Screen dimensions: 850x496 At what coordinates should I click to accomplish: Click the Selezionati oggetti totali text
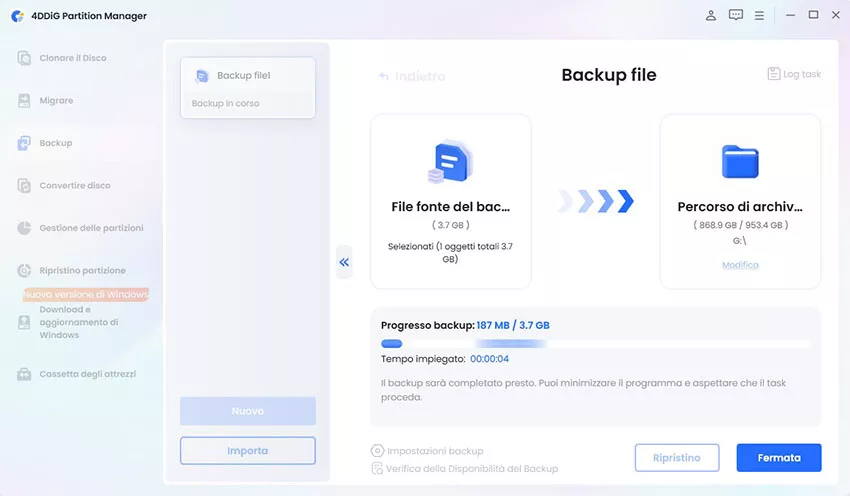click(450, 253)
